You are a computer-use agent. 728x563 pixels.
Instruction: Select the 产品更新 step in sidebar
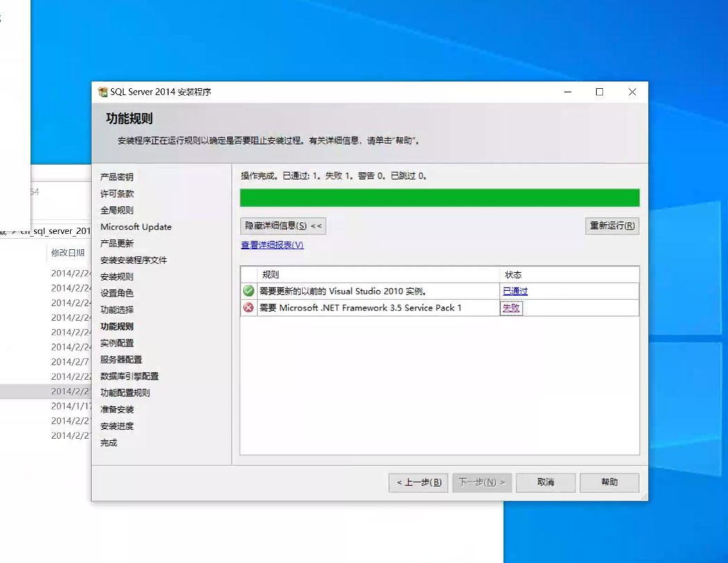coord(117,243)
